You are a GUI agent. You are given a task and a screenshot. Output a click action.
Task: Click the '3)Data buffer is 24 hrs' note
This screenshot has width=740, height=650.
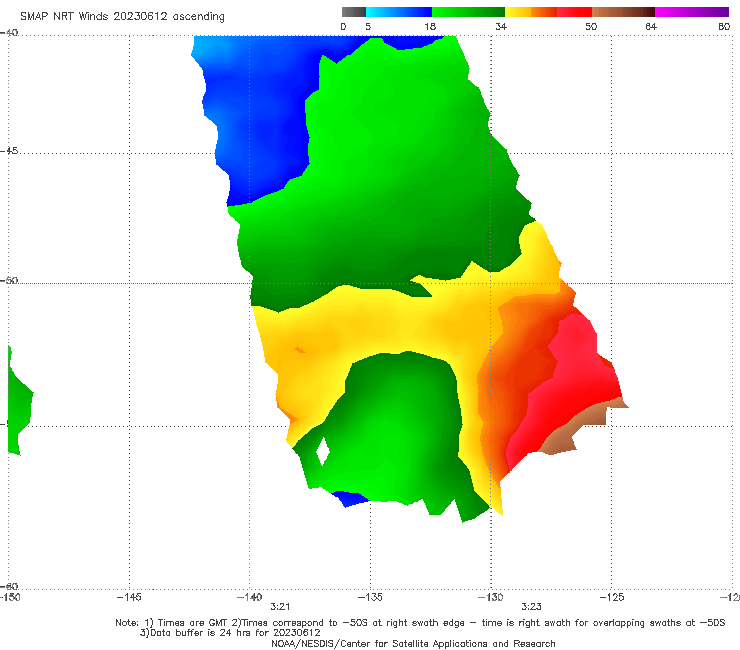230,633
